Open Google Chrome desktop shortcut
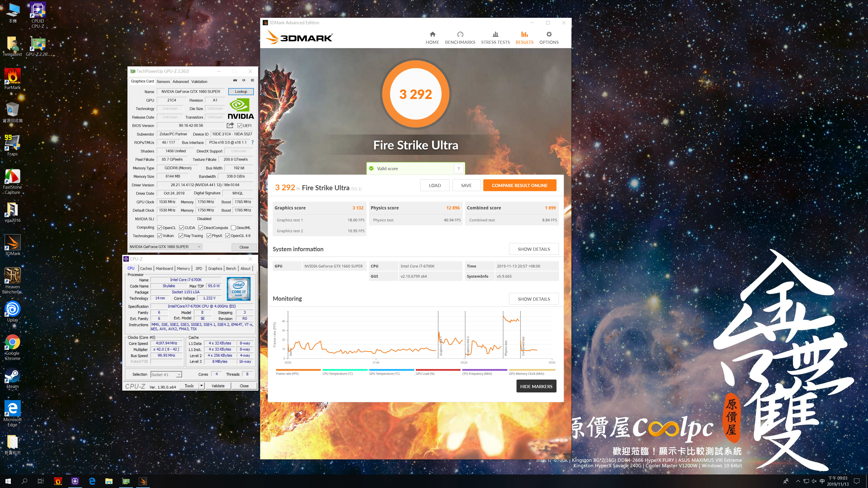Viewport: 868px width, 488px height. coord(12,347)
